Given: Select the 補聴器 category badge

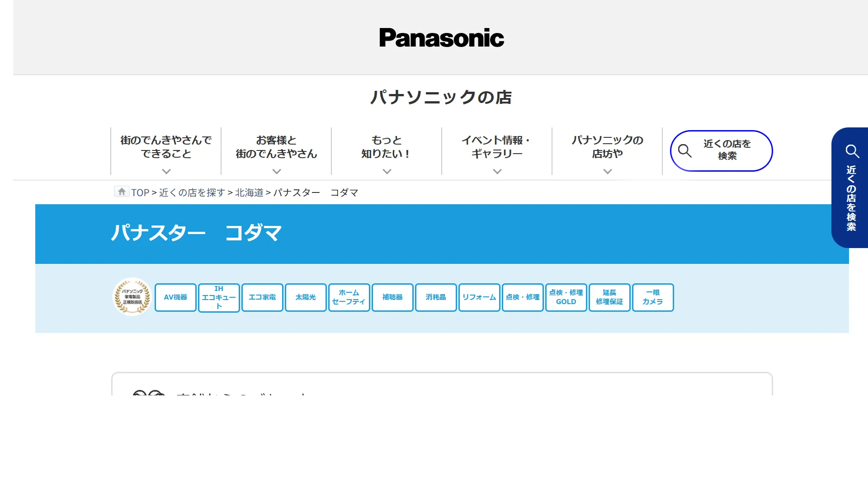Looking at the screenshot, I should 392,297.
